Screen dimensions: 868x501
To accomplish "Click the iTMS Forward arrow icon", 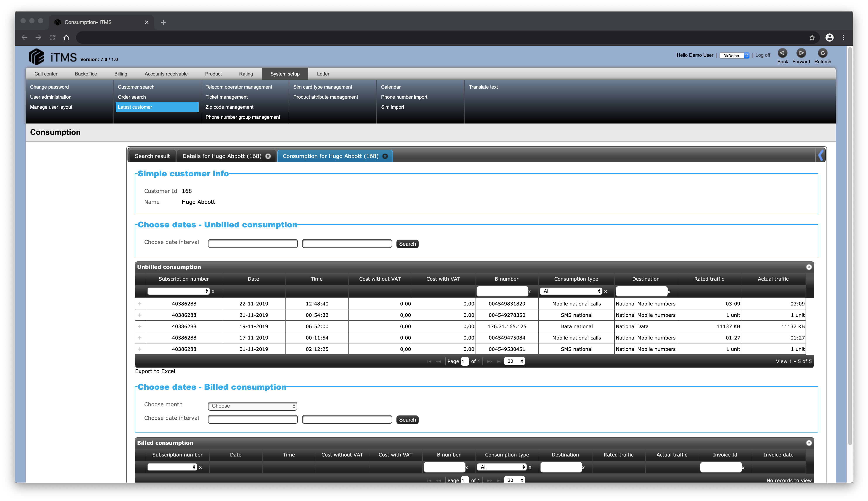I will click(x=801, y=53).
